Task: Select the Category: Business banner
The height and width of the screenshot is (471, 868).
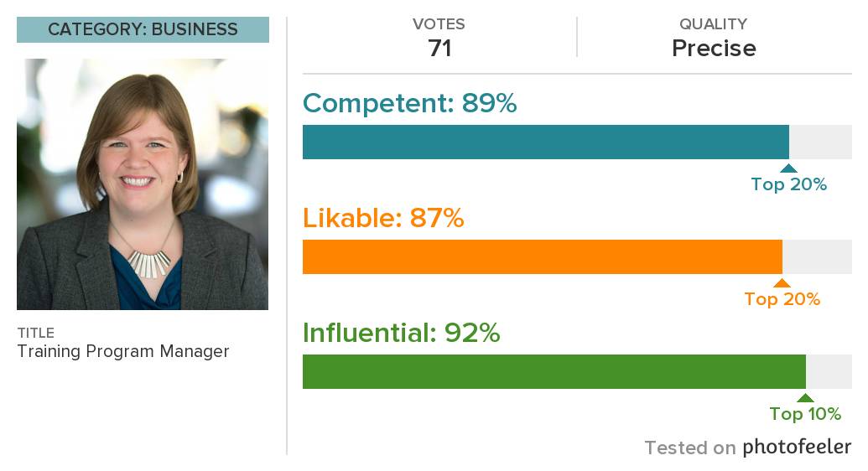Action: pos(143,29)
